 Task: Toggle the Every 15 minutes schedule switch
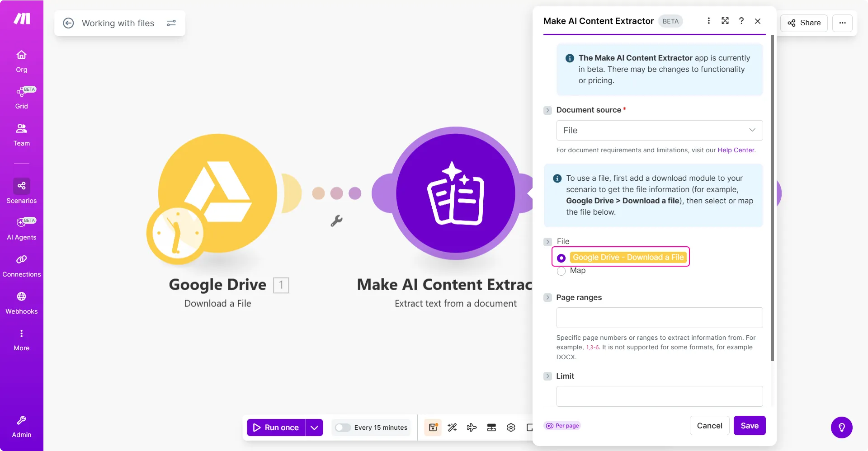pos(343,428)
